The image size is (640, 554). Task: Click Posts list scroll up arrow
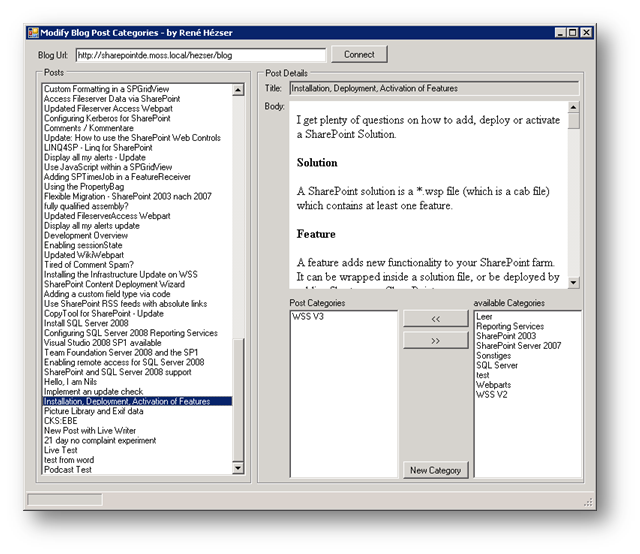(238, 90)
